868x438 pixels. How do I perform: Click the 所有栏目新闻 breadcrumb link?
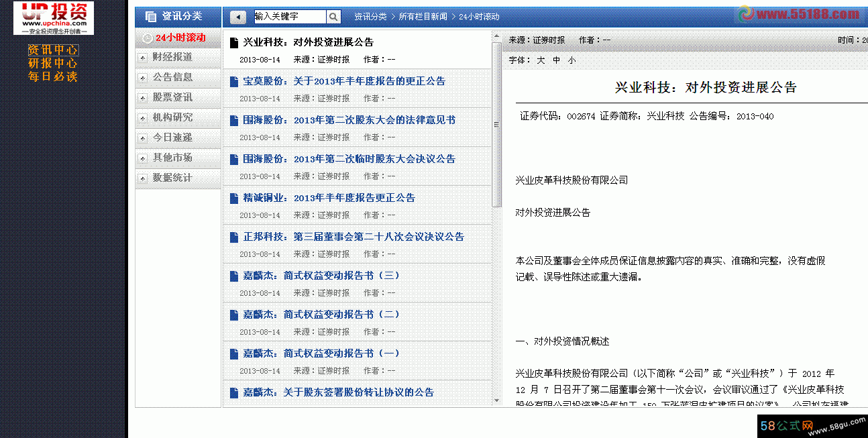coord(423,17)
